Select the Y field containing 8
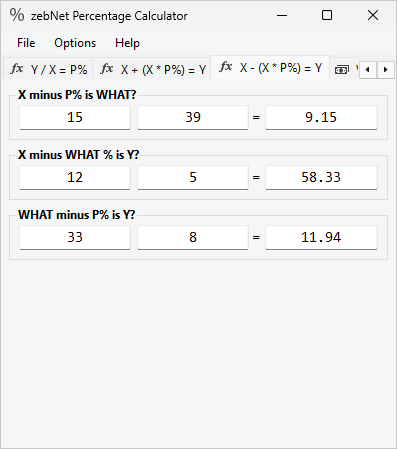Screen dimensions: 397x449 click(193, 237)
